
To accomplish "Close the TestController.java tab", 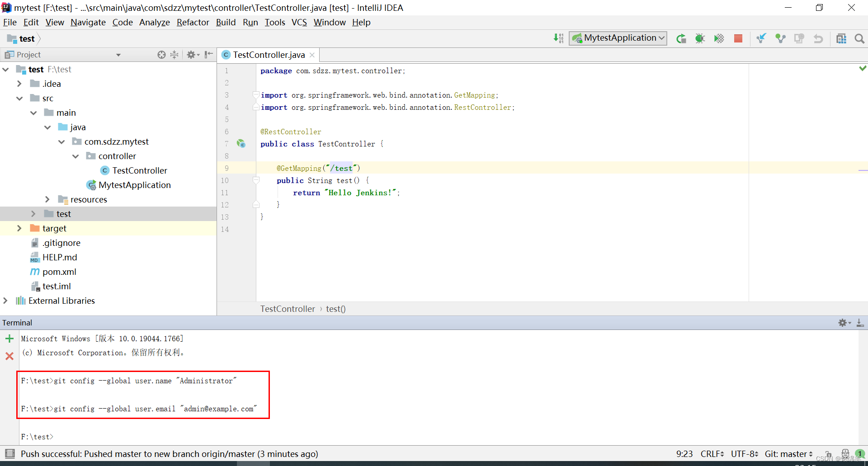I will (x=312, y=55).
